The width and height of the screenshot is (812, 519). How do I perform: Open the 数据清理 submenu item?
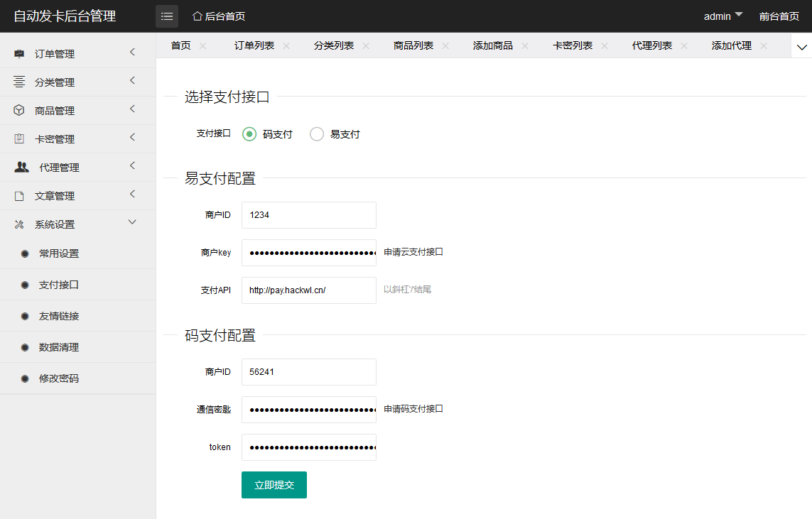click(x=59, y=347)
